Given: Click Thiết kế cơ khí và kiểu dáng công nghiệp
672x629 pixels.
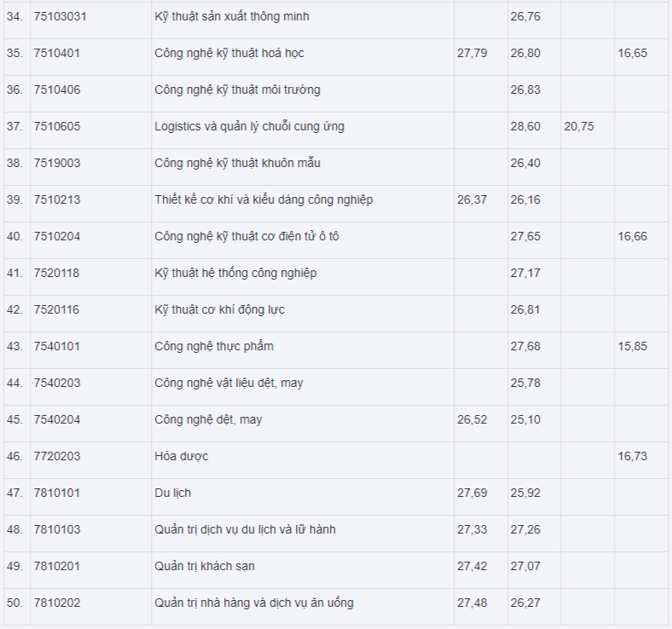Looking at the screenshot, I should [264, 199].
